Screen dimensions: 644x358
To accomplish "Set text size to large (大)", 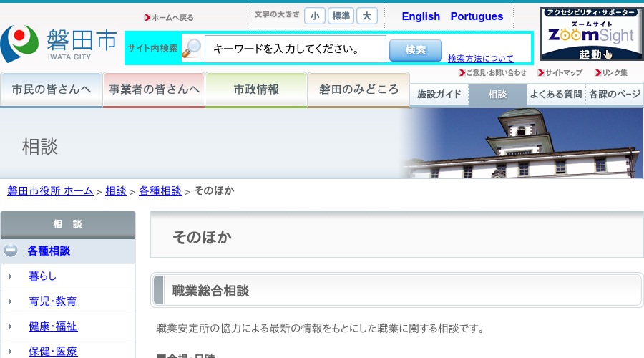I will (x=367, y=16).
